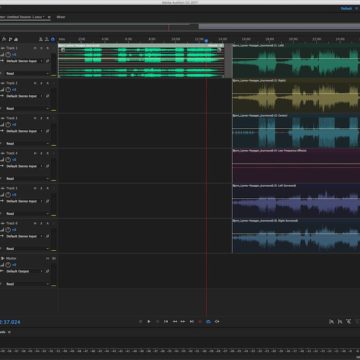This screenshot has height=360, width=360.
Task: Switch to the Mixer tab
Action: point(61,17)
